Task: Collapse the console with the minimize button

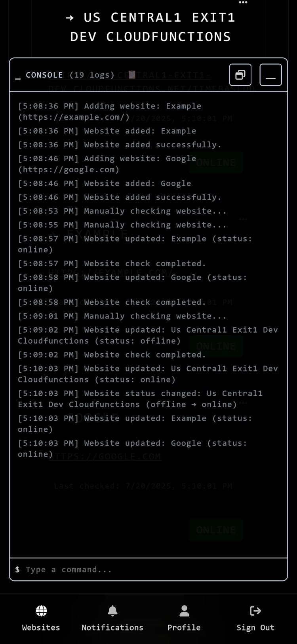Action: click(270, 75)
